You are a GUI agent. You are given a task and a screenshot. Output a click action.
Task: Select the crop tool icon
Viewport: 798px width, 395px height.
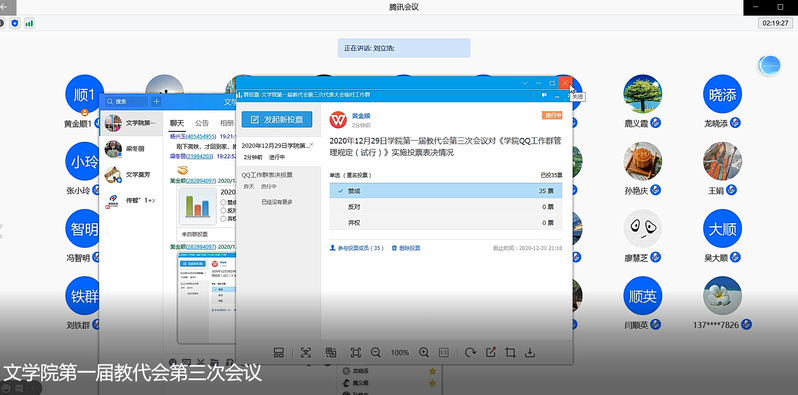tap(510, 352)
